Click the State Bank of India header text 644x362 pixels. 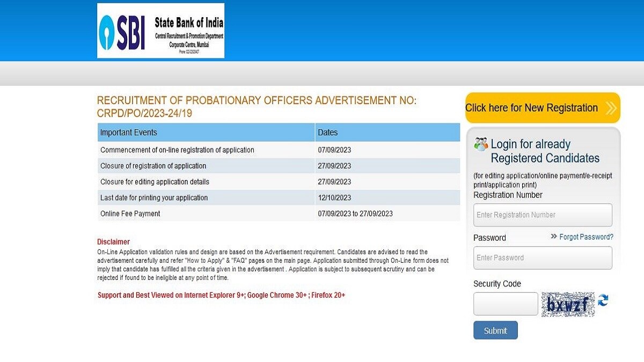pyautogui.click(x=189, y=23)
